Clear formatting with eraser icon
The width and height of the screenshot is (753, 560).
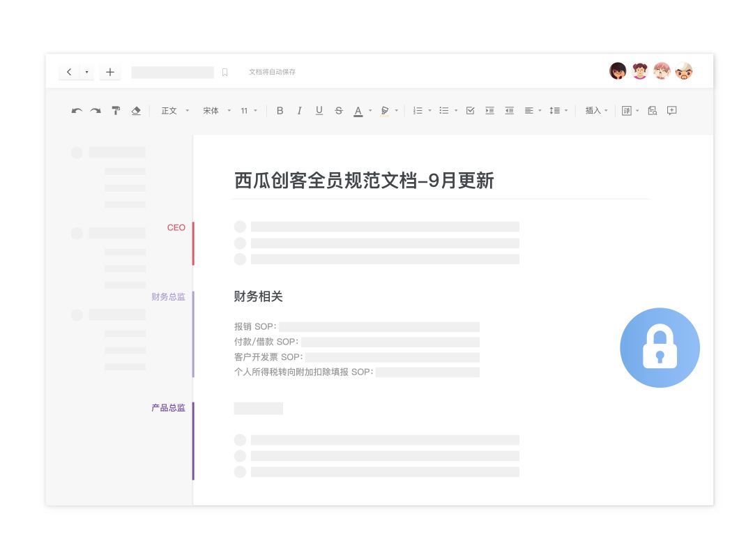pyautogui.click(x=136, y=110)
